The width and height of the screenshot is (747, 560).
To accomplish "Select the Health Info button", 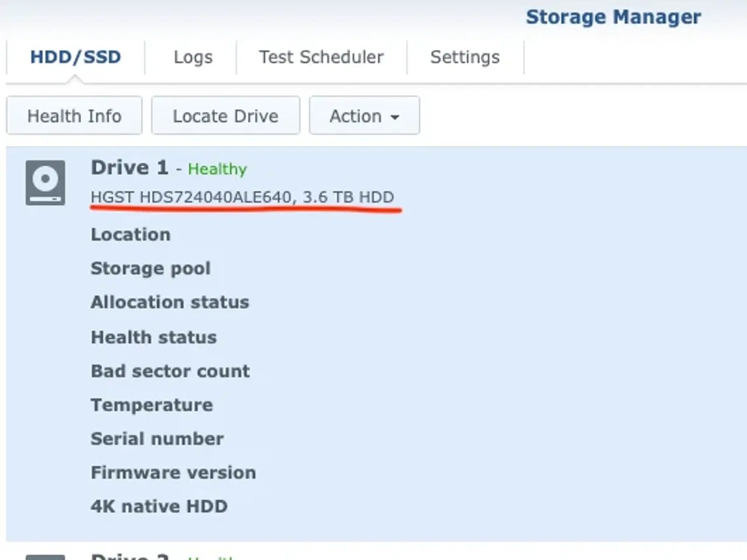I will (74, 116).
